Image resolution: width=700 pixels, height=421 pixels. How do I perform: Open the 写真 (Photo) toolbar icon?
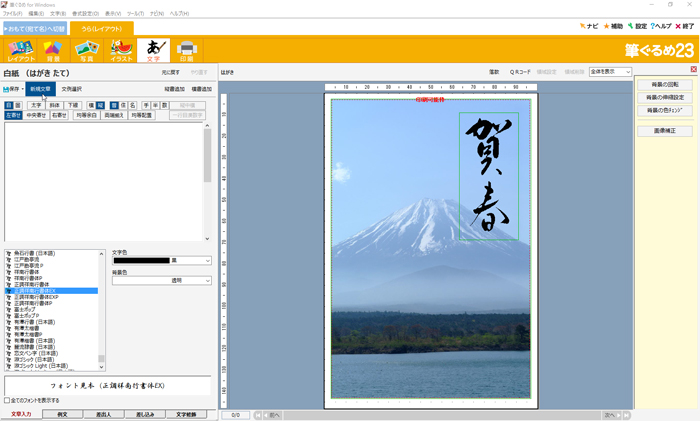pyautogui.click(x=87, y=50)
